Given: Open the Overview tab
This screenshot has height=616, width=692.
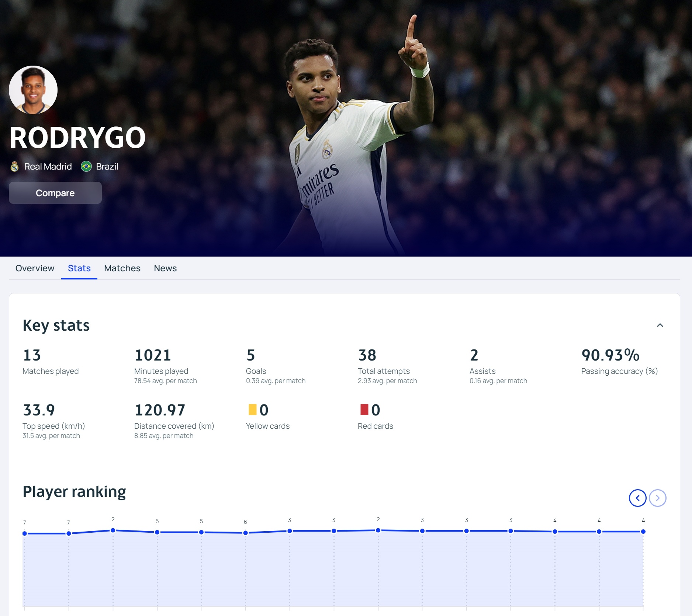Looking at the screenshot, I should pos(35,268).
